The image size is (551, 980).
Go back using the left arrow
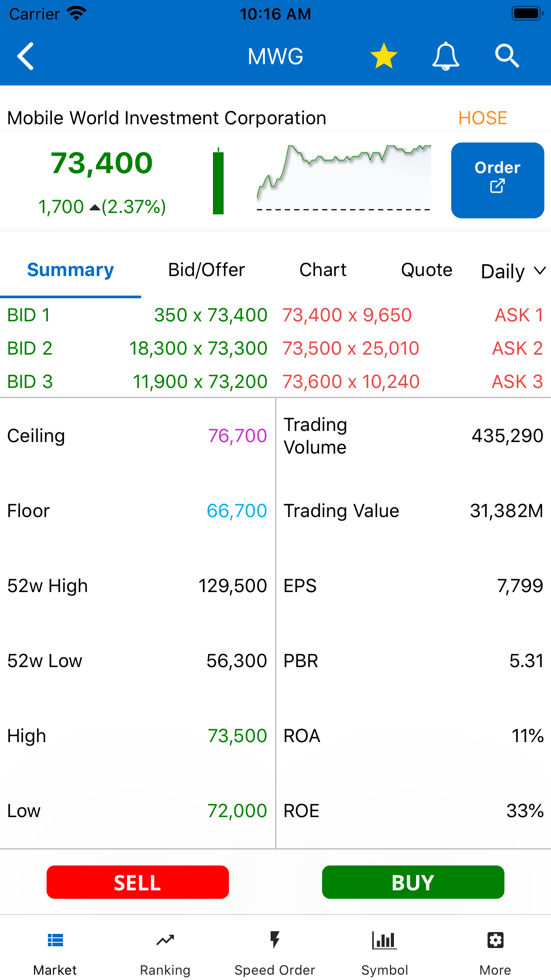(x=26, y=56)
